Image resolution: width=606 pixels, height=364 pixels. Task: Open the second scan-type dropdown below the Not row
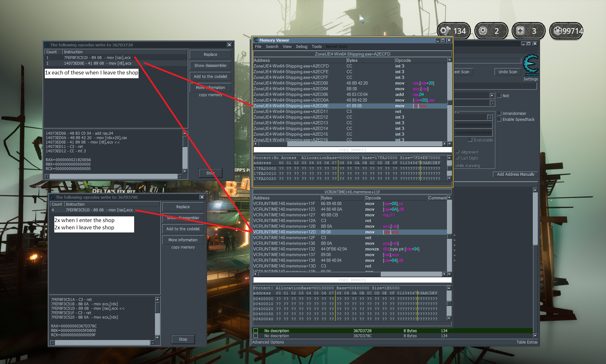tap(492, 103)
